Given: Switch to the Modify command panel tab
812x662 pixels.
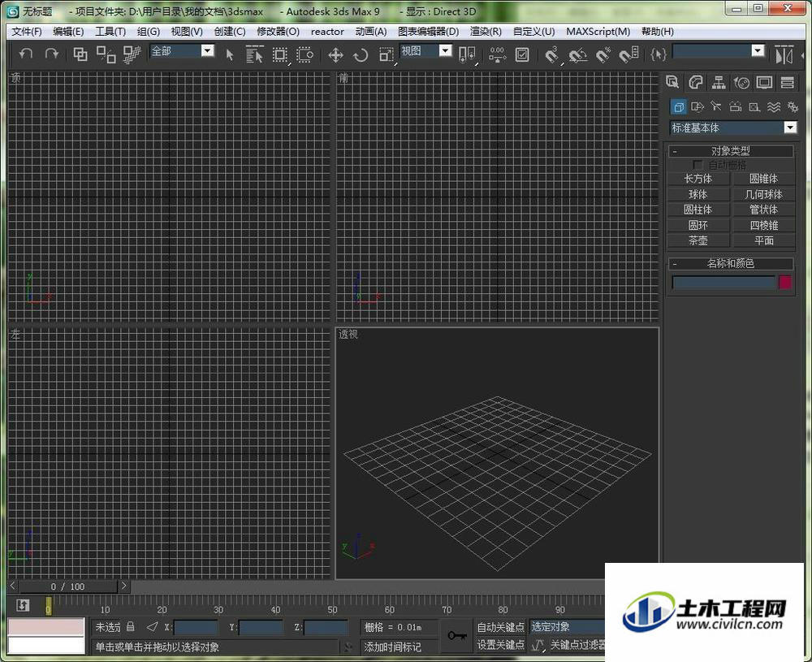Looking at the screenshot, I should click(696, 82).
